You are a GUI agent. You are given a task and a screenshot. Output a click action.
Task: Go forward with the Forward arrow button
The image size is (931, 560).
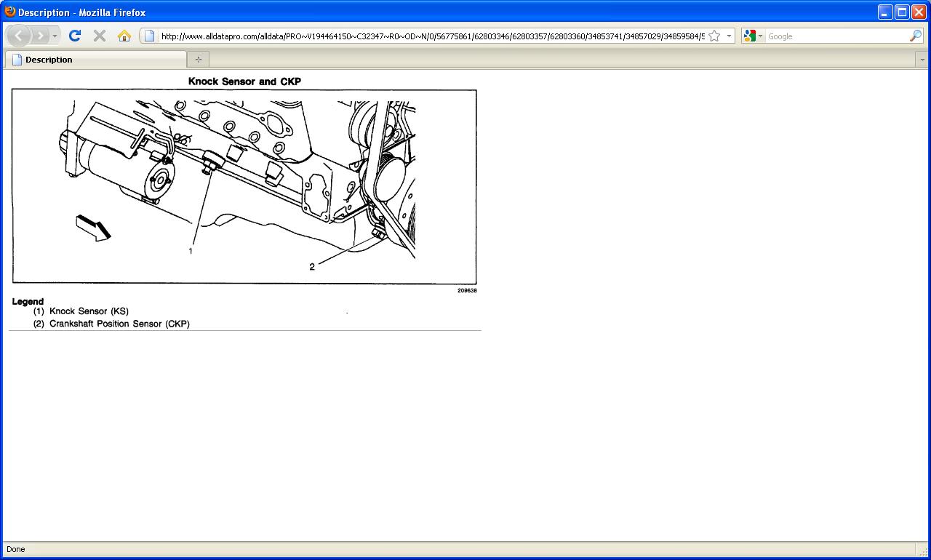coord(40,36)
